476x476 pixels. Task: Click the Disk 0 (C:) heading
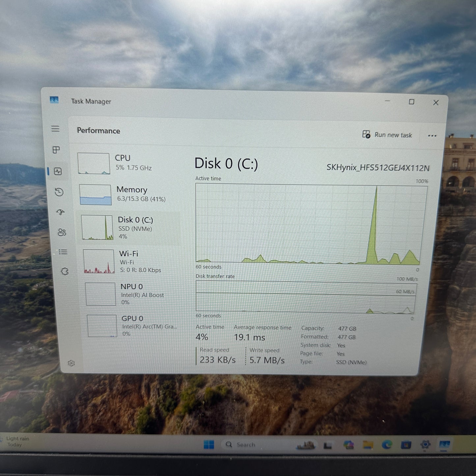pos(226,163)
